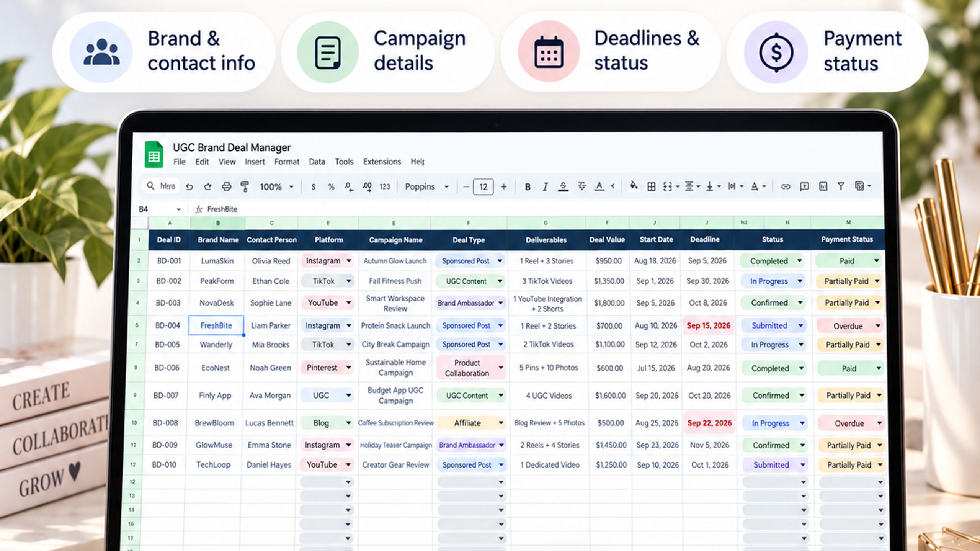The width and height of the screenshot is (980, 551).
Task: Toggle bold formatting
Action: point(528,187)
